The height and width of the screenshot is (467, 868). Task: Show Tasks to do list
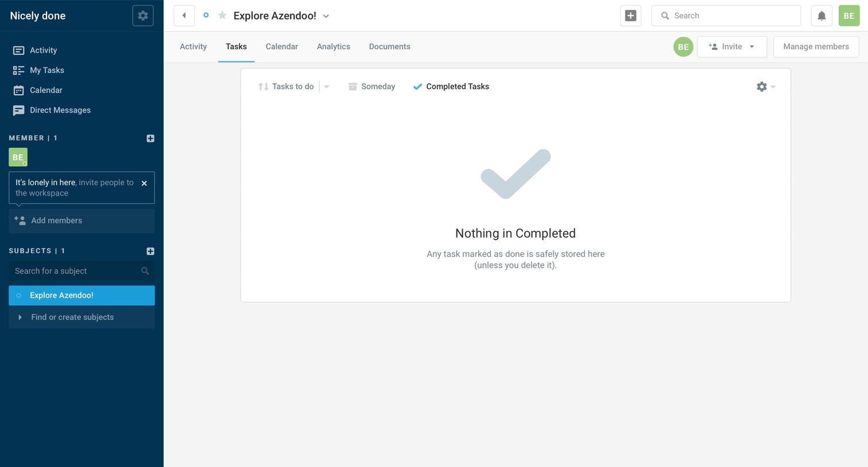click(x=286, y=87)
